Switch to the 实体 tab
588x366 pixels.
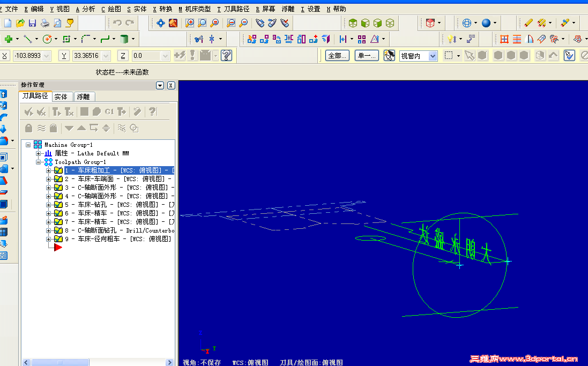pos(61,97)
